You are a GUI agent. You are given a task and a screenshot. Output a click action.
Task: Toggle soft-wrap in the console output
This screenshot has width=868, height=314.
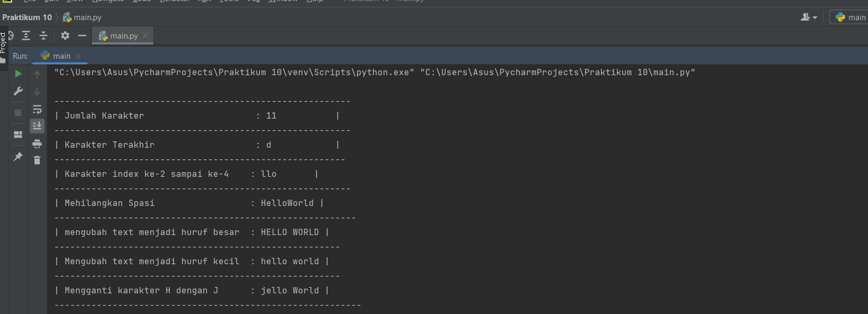tap(37, 109)
